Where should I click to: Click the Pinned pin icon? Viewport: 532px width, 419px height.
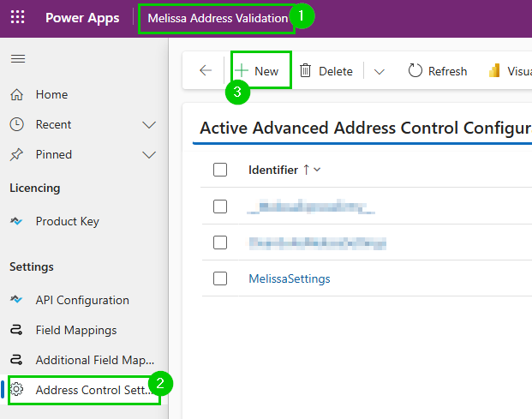[x=16, y=155]
